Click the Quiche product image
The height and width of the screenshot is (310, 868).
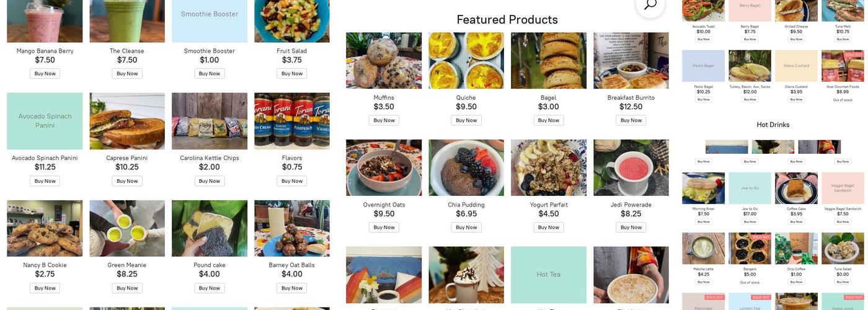point(466,61)
